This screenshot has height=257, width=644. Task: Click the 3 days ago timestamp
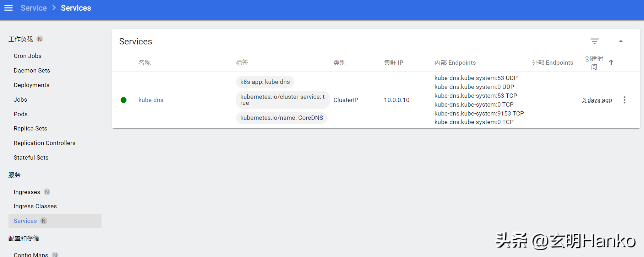(x=597, y=100)
